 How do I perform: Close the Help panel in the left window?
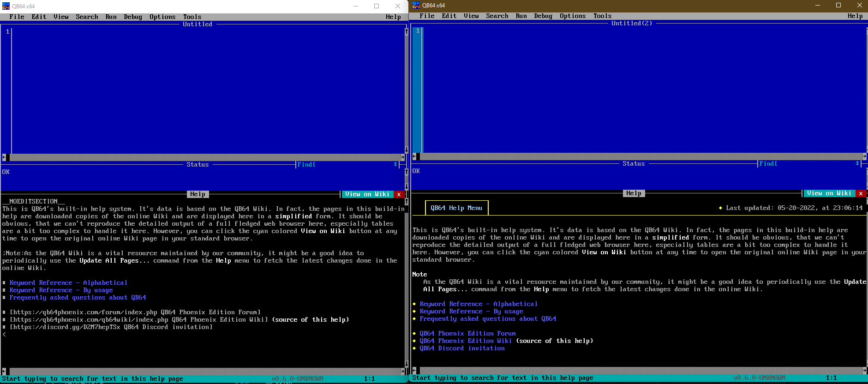coord(399,194)
